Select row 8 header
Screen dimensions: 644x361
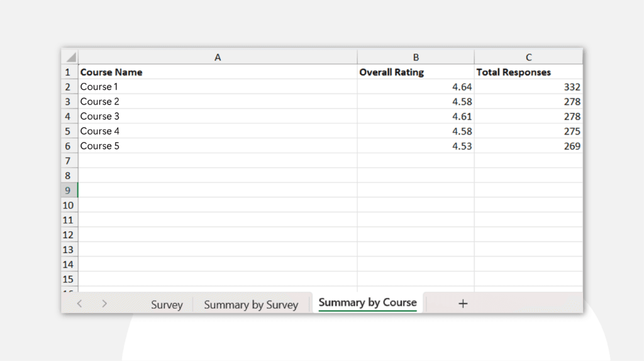pos(69,175)
